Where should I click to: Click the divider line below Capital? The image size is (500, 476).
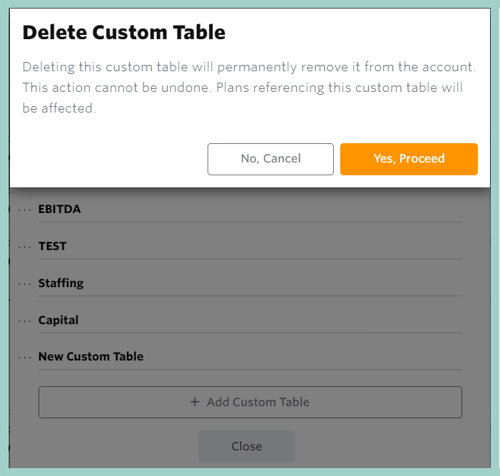click(250, 333)
